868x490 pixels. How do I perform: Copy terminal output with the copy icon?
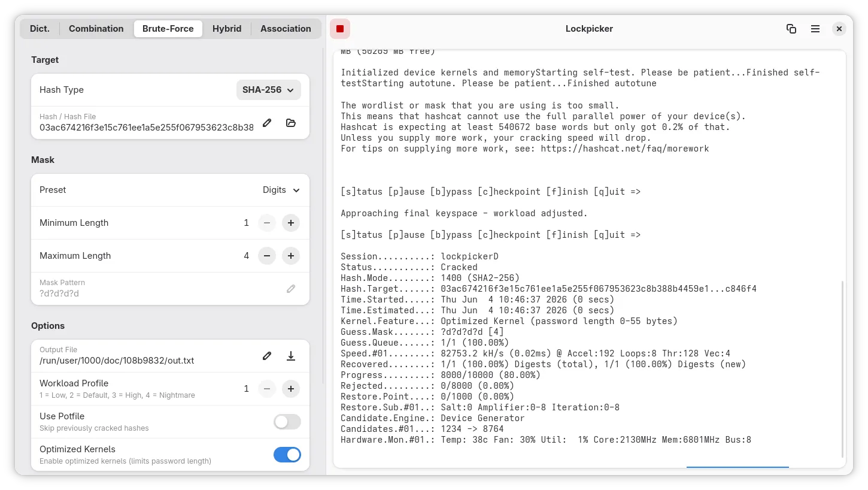point(791,29)
